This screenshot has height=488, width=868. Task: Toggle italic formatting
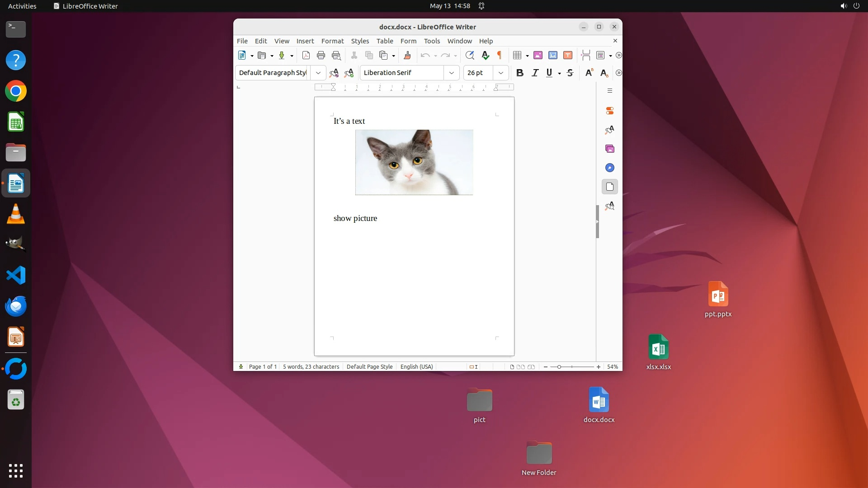[x=535, y=73]
